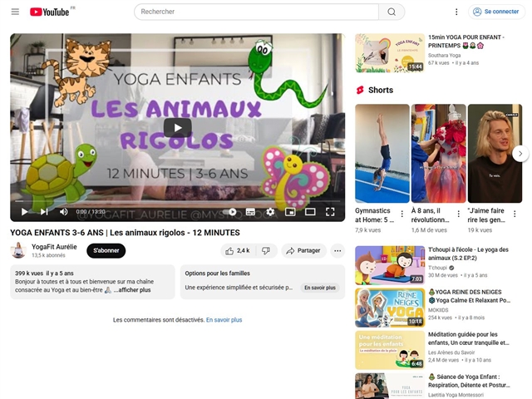Open Séance de Yoga Enfant title
This screenshot has height=399, width=532.
coord(469,381)
